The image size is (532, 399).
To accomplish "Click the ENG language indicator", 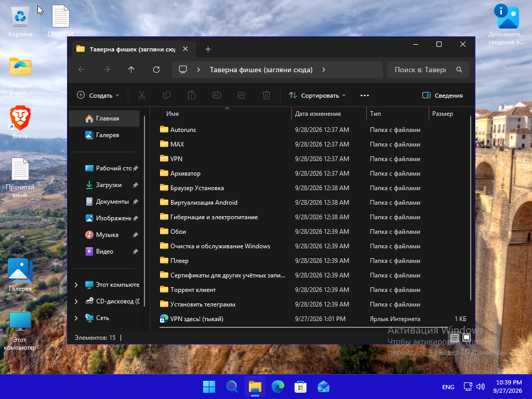I will (x=448, y=387).
